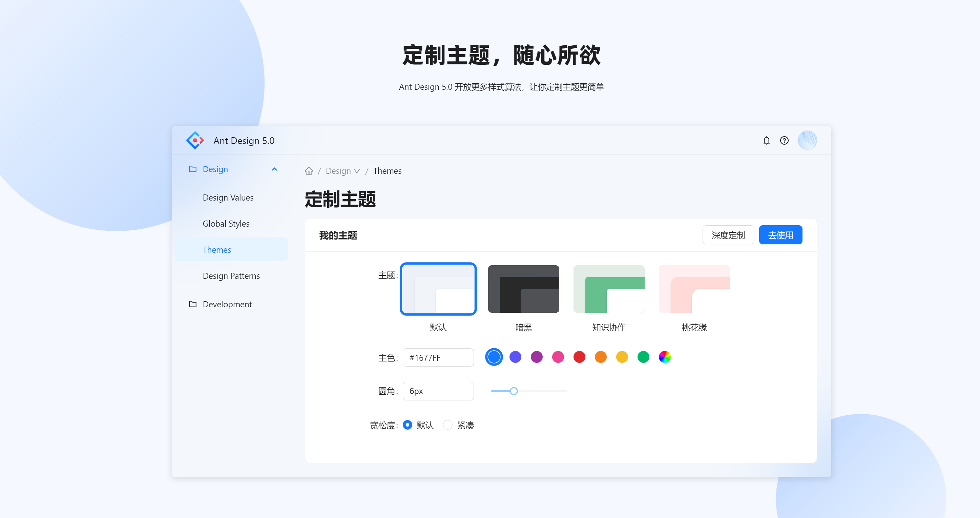The width and height of the screenshot is (980, 518).
Task: Pick the indigo color swatch
Action: (515, 357)
